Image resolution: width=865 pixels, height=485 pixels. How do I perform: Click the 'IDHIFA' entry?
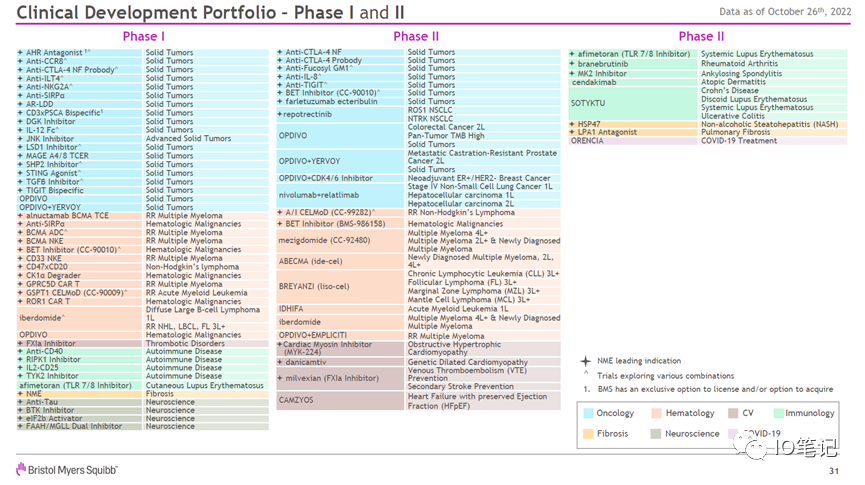pos(291,309)
